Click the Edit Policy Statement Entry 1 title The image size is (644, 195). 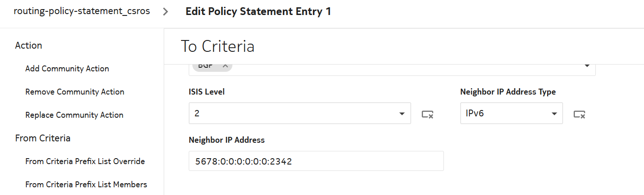coord(258,12)
